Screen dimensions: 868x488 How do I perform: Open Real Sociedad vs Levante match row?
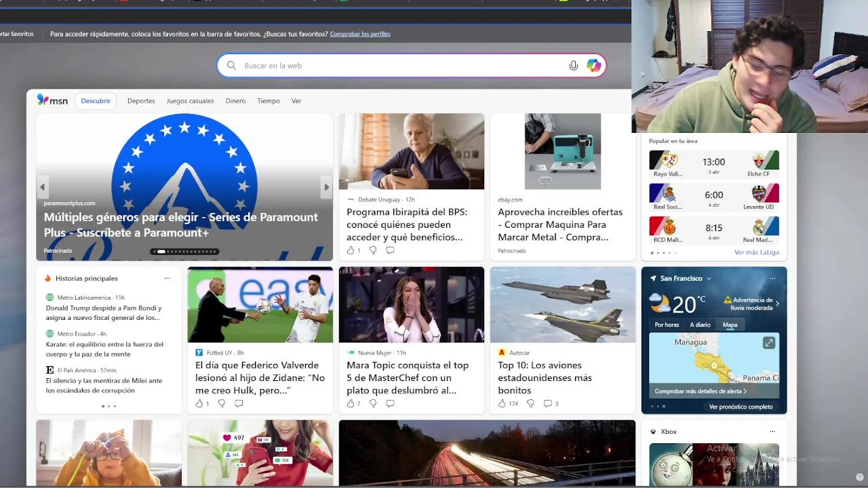pos(714,197)
